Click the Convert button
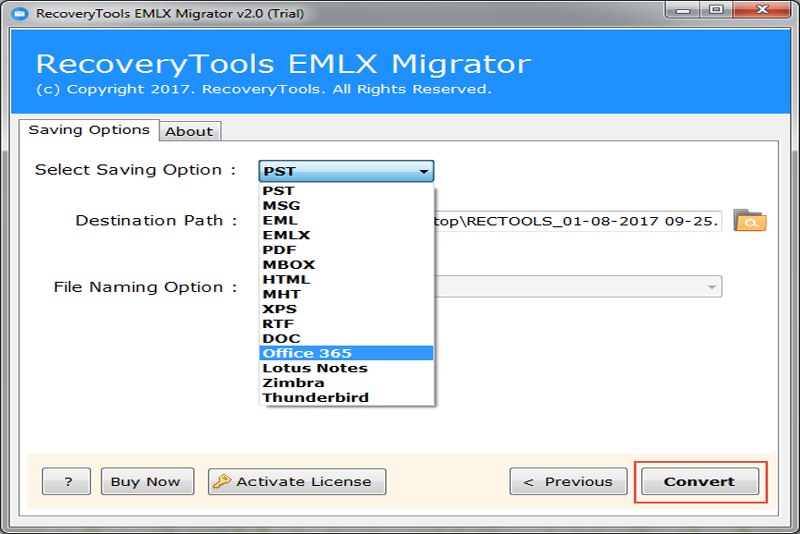This screenshot has height=534, width=800. 699,481
